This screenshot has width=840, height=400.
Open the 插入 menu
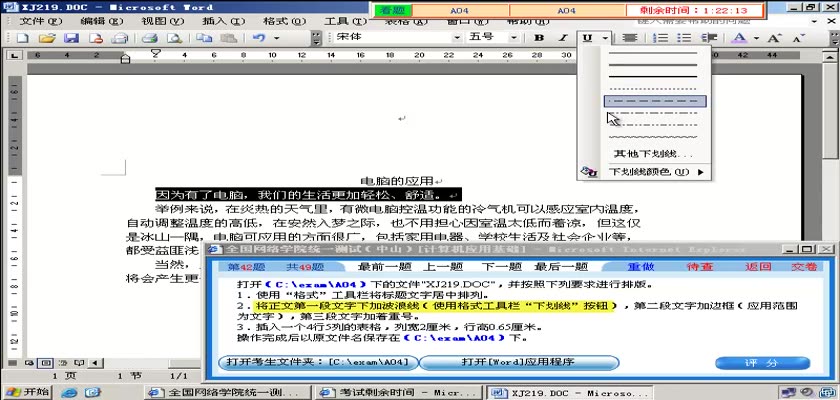coord(223,21)
